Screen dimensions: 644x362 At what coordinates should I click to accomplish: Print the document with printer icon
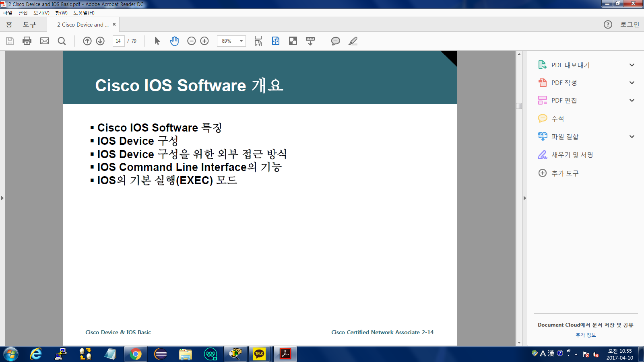click(x=27, y=41)
